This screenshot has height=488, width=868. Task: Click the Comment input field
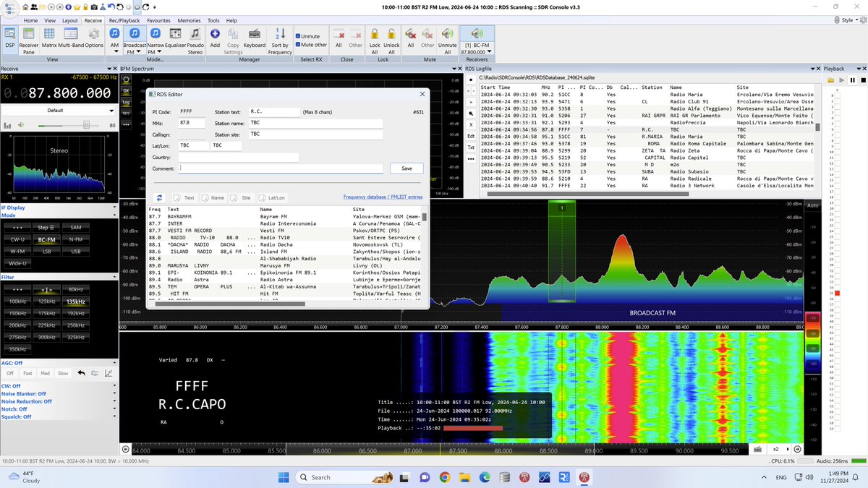281,168
